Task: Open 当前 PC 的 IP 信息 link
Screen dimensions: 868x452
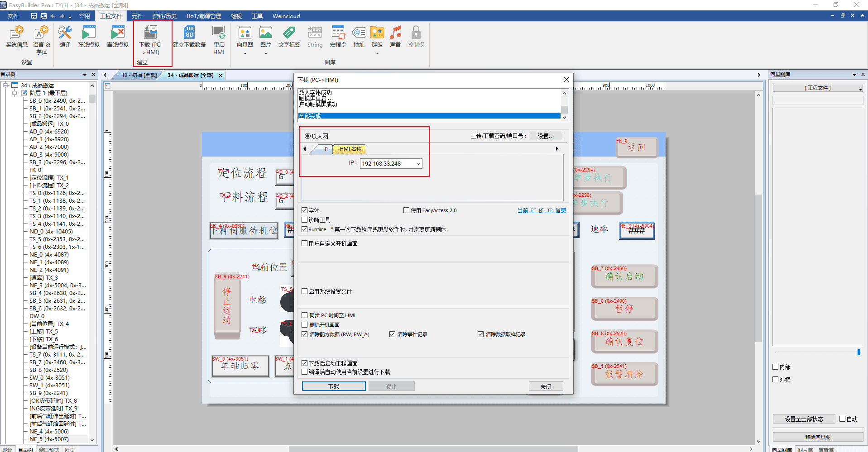Action: pos(542,210)
